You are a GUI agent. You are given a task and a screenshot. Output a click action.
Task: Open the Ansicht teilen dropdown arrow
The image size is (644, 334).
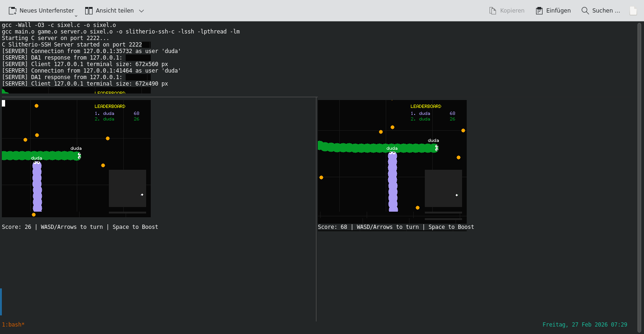(x=141, y=11)
